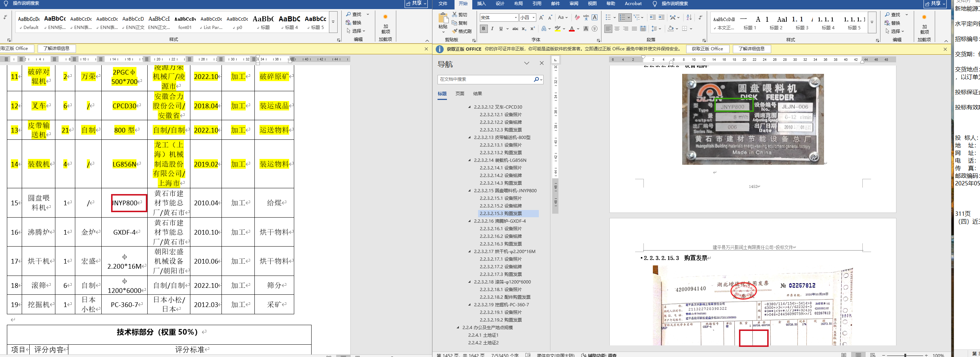Screen dimensions: 980x357
Task: Increase font size with grow-font icon
Action: [541, 17]
